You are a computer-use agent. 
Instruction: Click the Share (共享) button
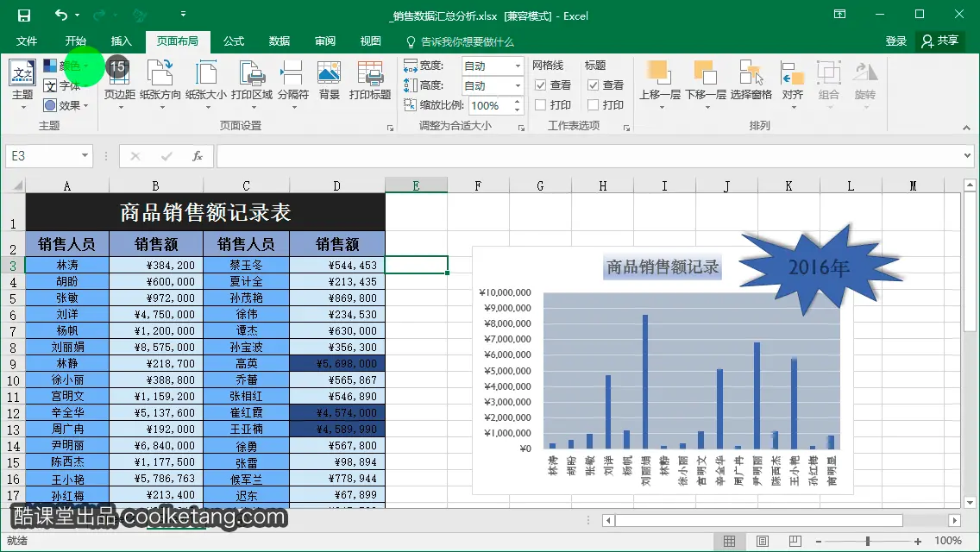[940, 41]
